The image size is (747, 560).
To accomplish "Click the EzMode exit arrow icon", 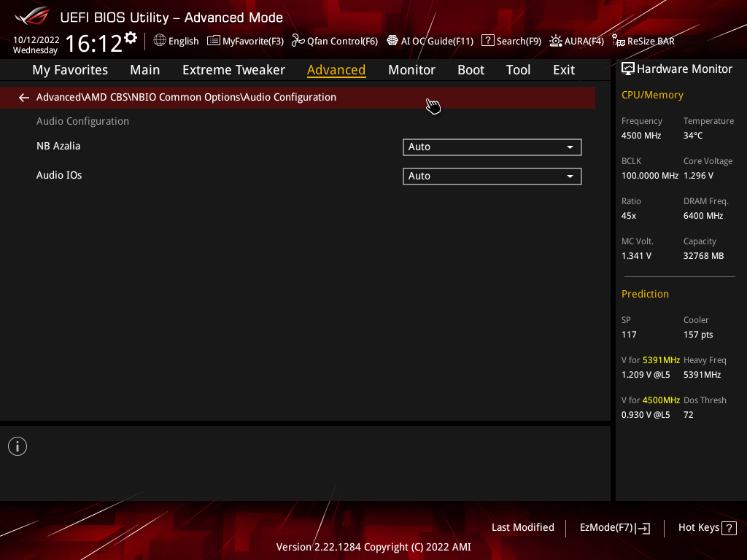I will pyautogui.click(x=643, y=528).
